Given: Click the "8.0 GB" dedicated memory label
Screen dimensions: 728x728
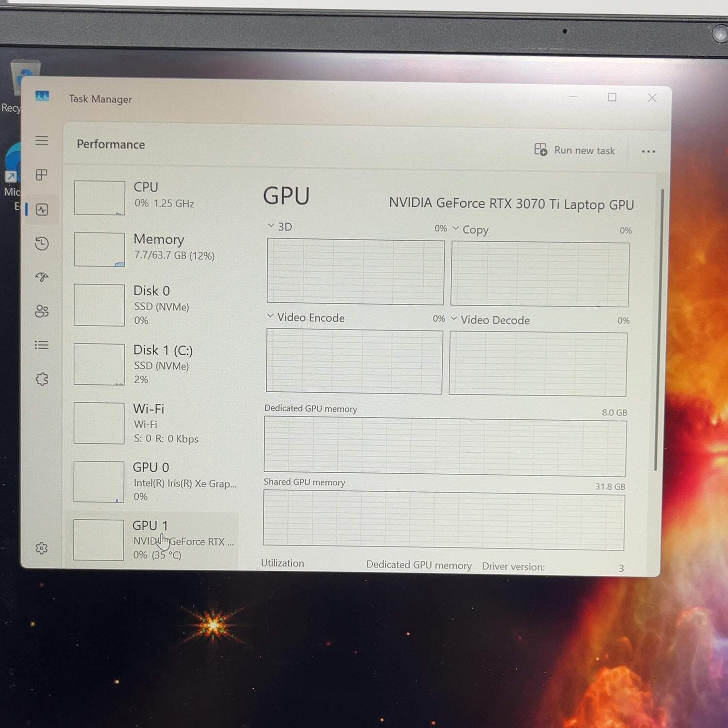Looking at the screenshot, I should click(x=614, y=412).
